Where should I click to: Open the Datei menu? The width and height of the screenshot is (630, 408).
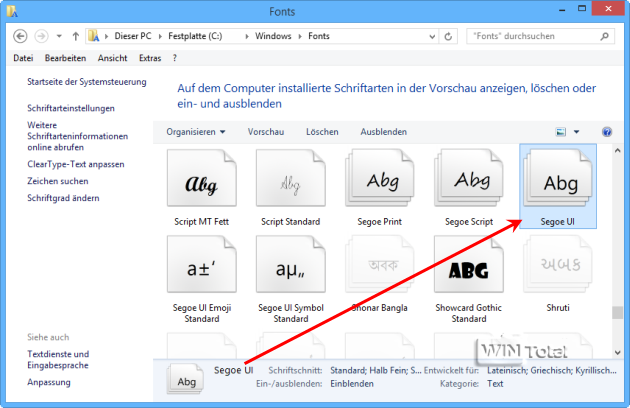[23, 58]
